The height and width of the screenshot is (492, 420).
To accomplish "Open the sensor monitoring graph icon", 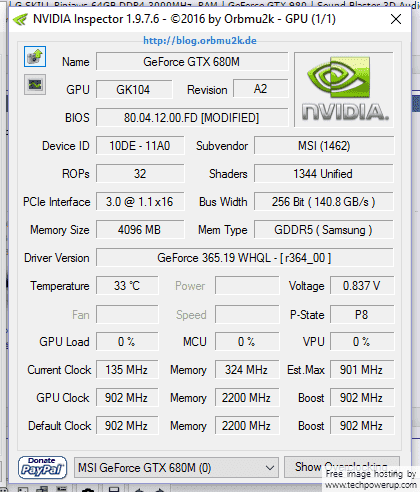I will tap(35, 85).
